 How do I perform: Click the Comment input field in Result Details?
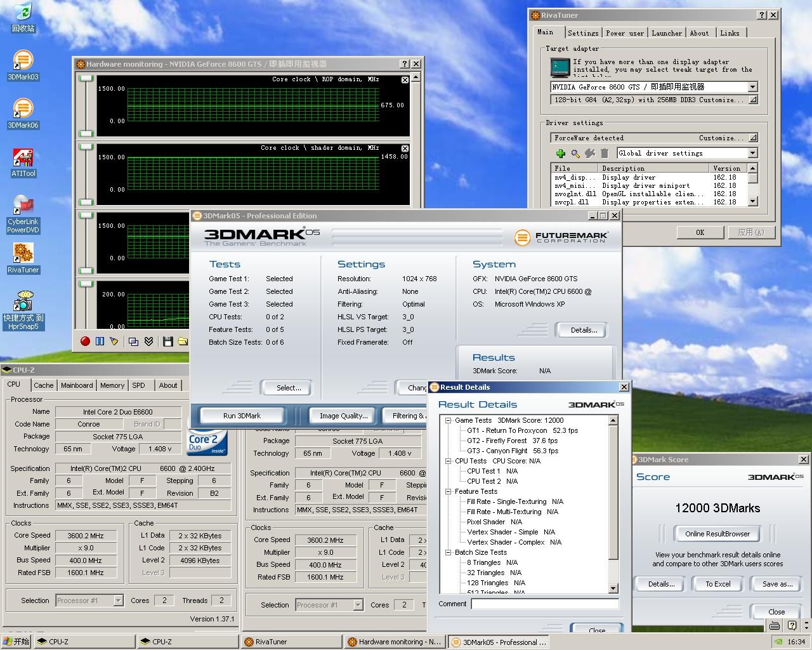tap(544, 604)
